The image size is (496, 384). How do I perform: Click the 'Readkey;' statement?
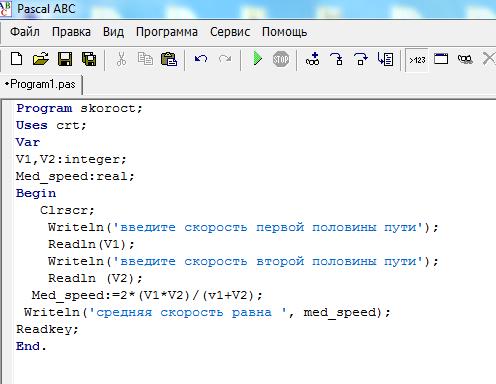tap(47, 329)
